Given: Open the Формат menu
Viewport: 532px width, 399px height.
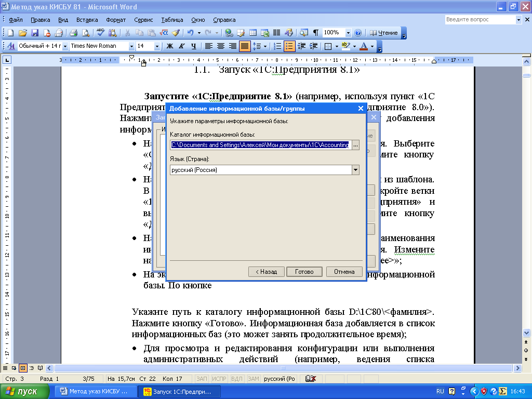Looking at the screenshot, I should point(116,20).
